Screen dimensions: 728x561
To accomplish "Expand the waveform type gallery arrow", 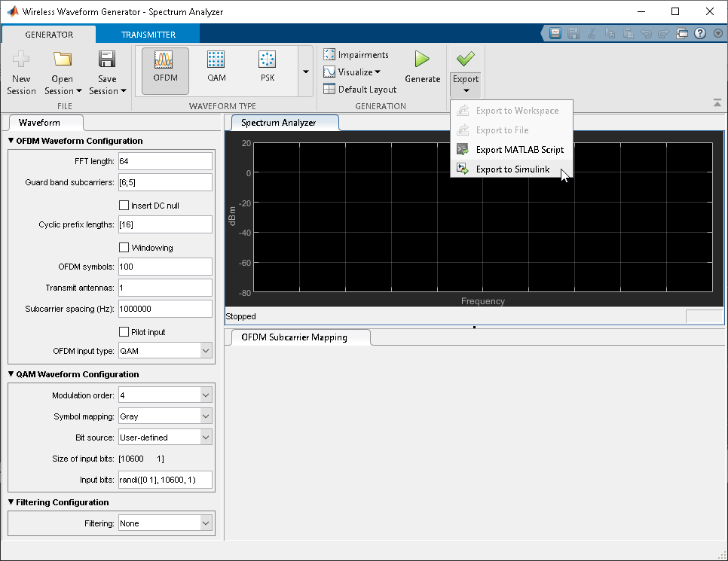I will [305, 72].
